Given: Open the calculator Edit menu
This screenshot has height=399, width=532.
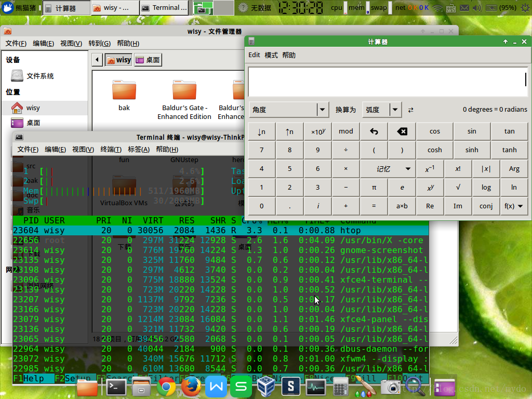Looking at the screenshot, I should [x=254, y=55].
